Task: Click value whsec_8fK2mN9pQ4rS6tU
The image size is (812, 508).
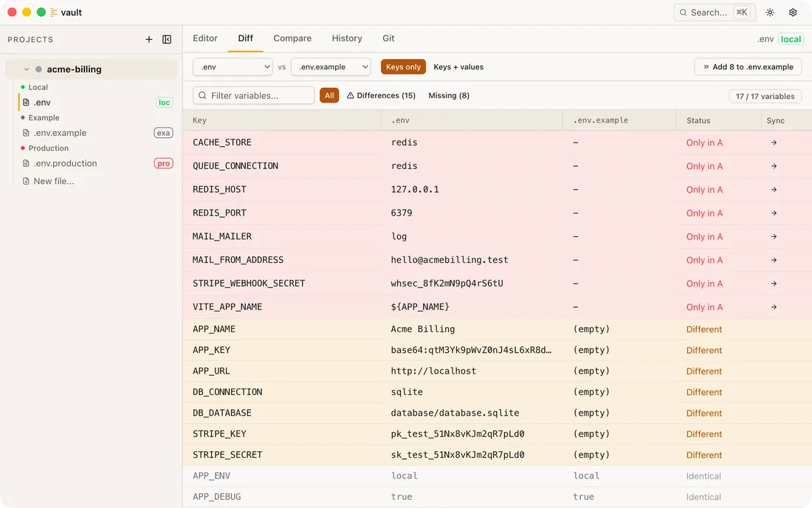Action: tap(447, 284)
